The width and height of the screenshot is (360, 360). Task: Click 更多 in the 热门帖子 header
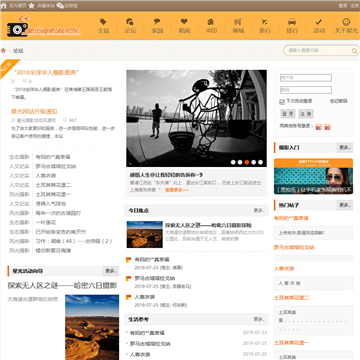(344, 205)
